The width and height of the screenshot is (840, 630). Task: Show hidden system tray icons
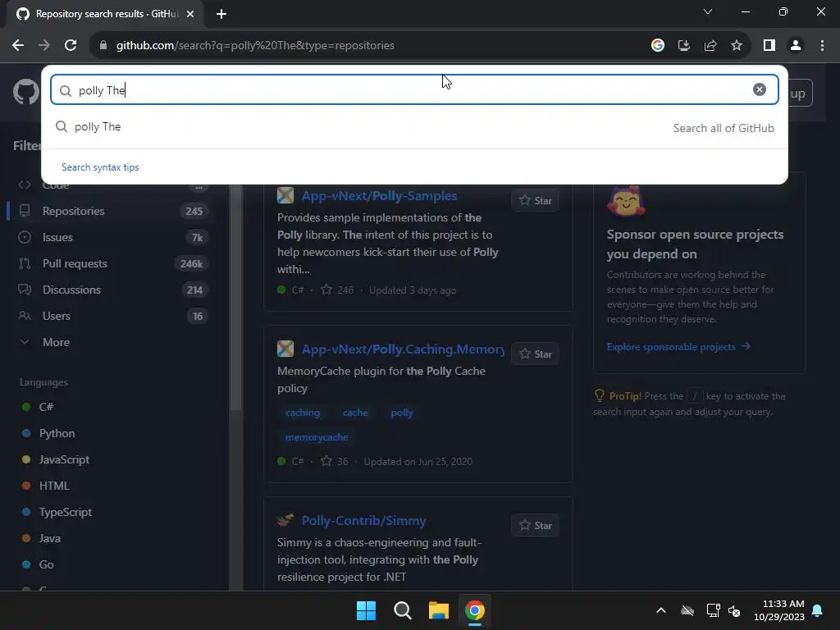661,610
